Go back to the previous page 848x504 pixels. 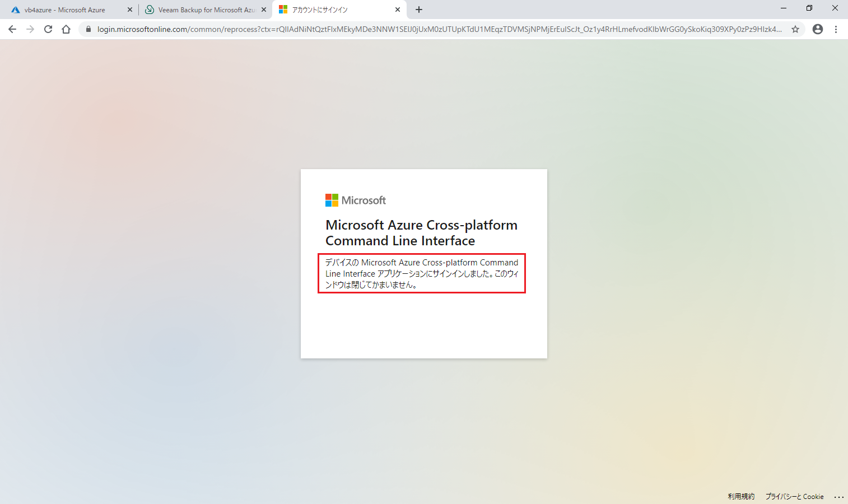(12, 29)
